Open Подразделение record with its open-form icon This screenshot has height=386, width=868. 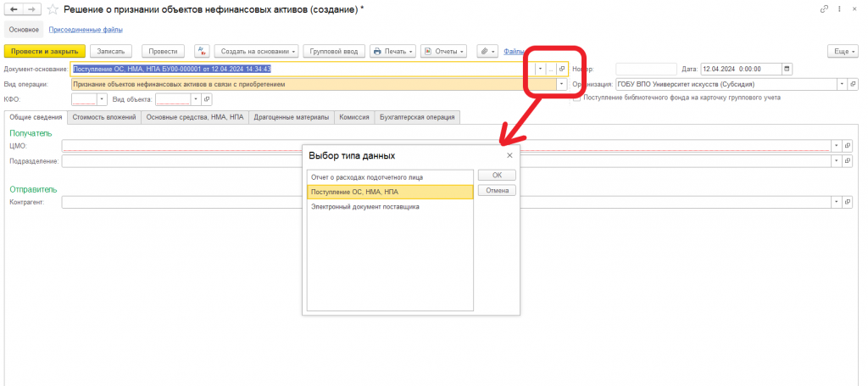847,160
